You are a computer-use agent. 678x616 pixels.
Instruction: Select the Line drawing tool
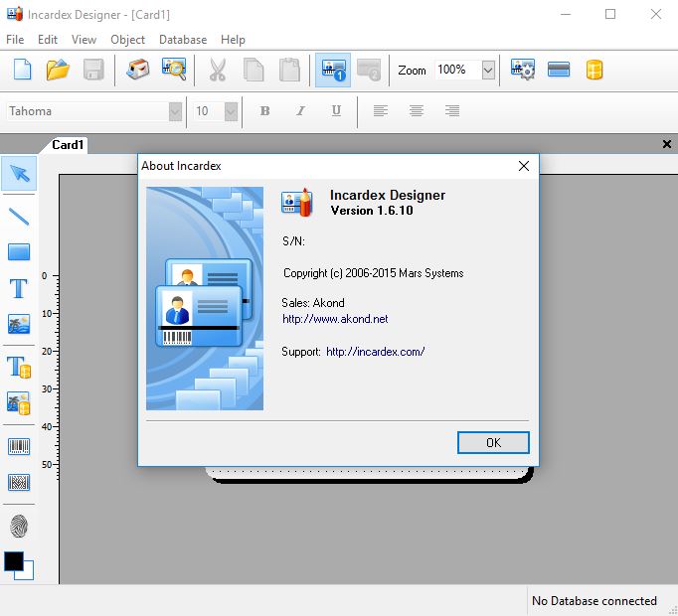19,217
